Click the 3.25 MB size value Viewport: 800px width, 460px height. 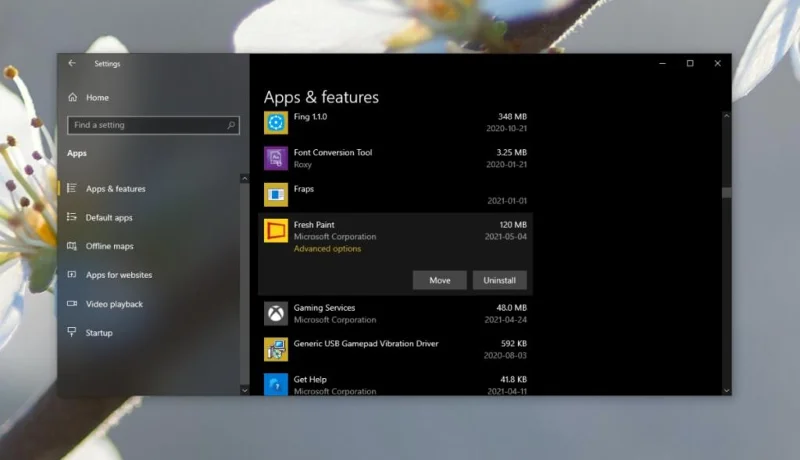[512, 152]
